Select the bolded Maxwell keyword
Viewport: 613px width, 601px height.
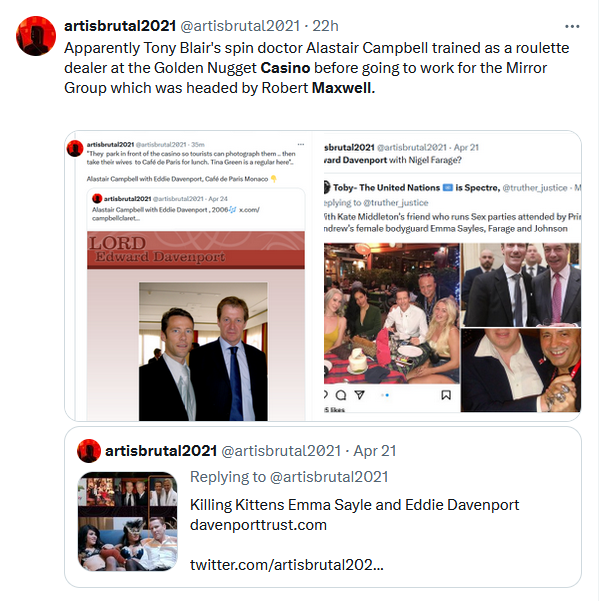[x=343, y=88]
